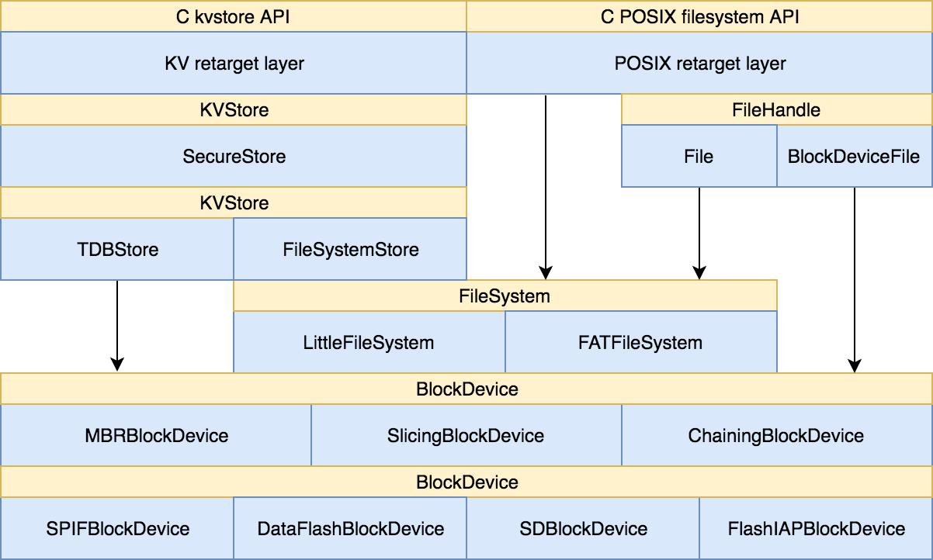Image resolution: width=933 pixels, height=560 pixels.
Task: Select the ChainingBlockDevice block
Action: [x=776, y=435]
